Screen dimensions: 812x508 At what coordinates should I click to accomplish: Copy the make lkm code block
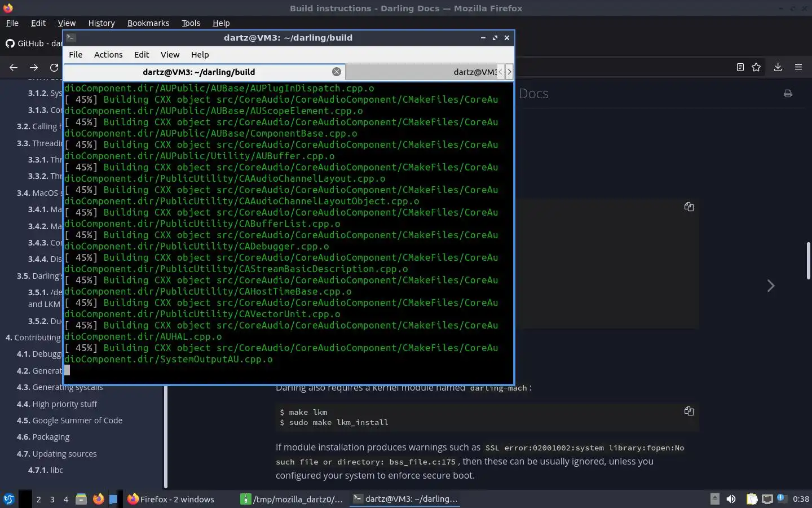click(x=689, y=411)
